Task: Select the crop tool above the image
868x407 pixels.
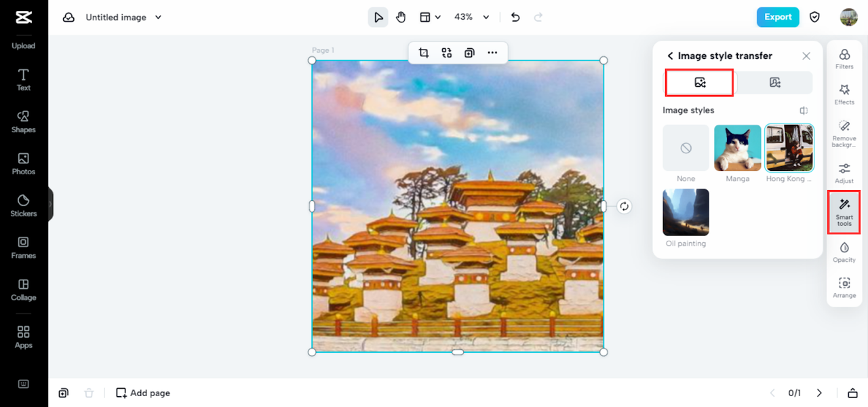Action: (x=424, y=53)
